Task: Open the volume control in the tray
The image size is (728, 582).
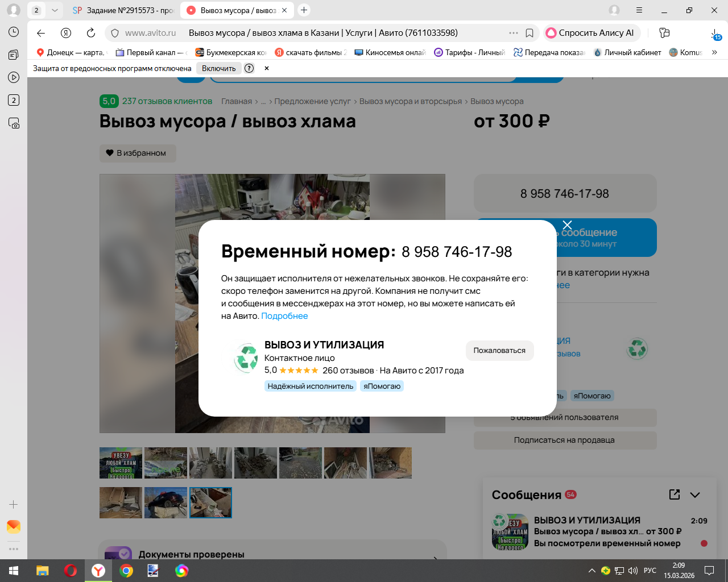Action: click(633, 571)
